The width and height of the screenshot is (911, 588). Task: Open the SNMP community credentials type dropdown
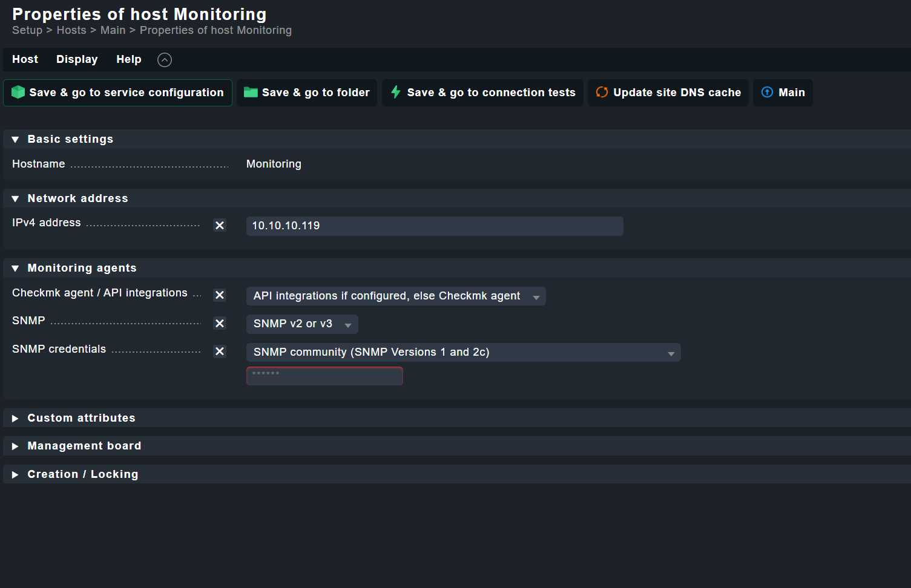tap(463, 353)
